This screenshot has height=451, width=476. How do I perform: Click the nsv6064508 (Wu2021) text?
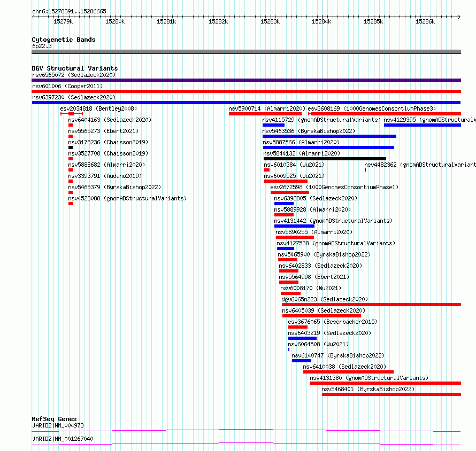(x=318, y=344)
